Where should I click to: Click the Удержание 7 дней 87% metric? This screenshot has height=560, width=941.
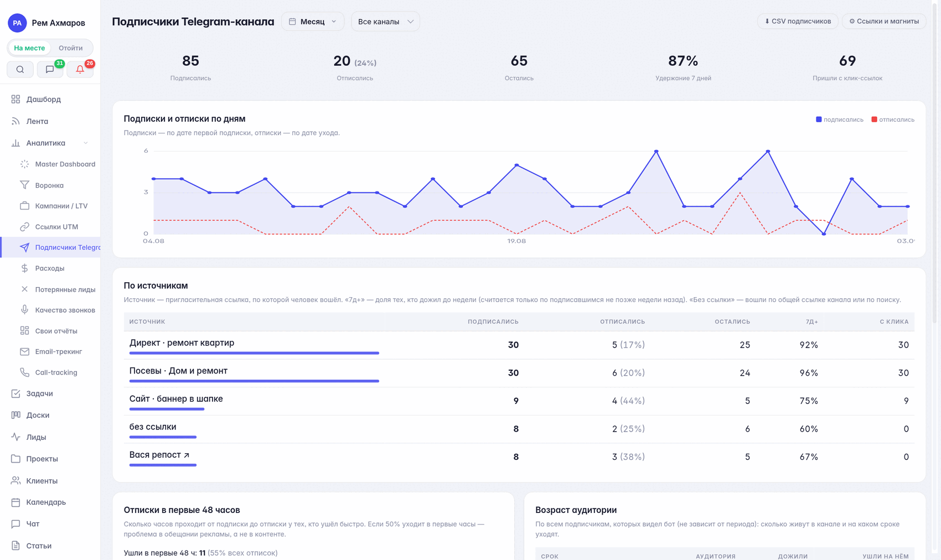(683, 68)
